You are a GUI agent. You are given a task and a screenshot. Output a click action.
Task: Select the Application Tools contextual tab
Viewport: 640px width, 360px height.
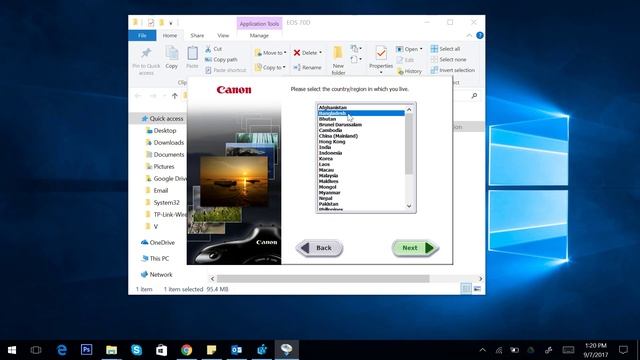pyautogui.click(x=259, y=24)
